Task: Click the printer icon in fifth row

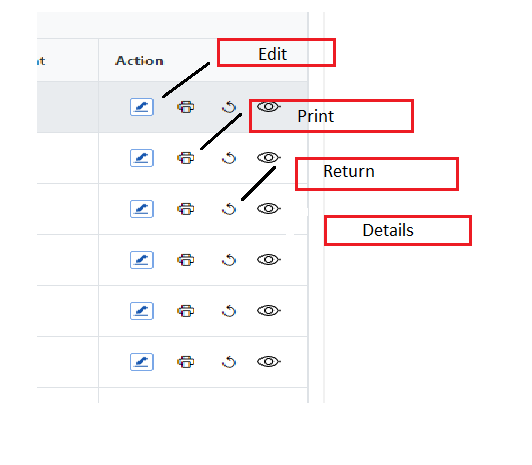Action: (x=186, y=311)
